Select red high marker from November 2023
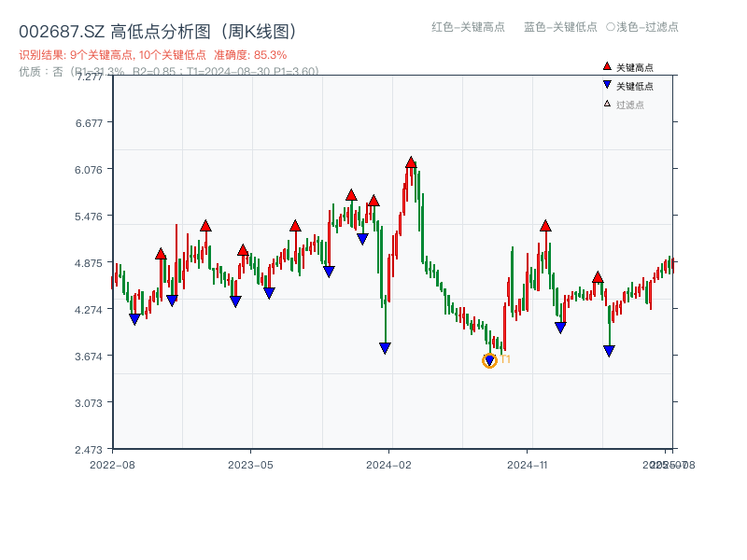 tap(352, 195)
